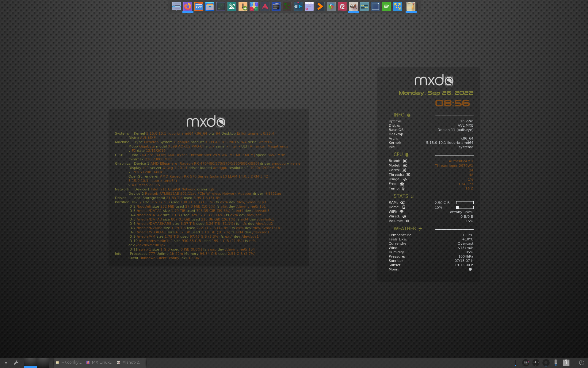Click the blue expand-arrows icon in dock

point(397,6)
